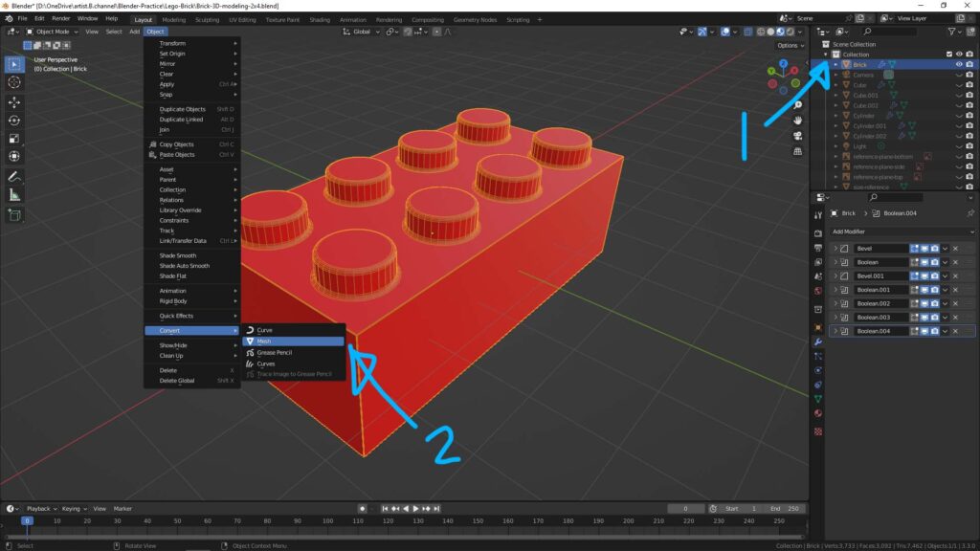The image size is (980, 551).
Task: Open the Marker menu in timeline
Action: (122, 509)
